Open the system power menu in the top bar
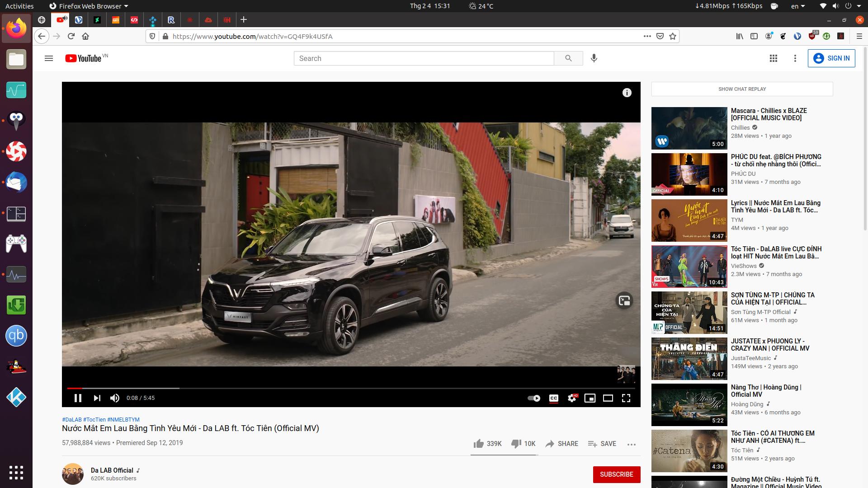 852,6
